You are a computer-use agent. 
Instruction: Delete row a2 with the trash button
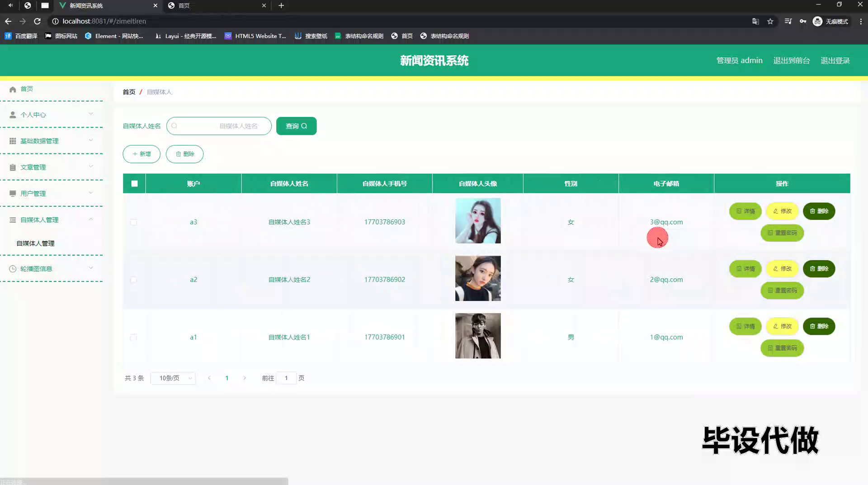click(x=819, y=269)
